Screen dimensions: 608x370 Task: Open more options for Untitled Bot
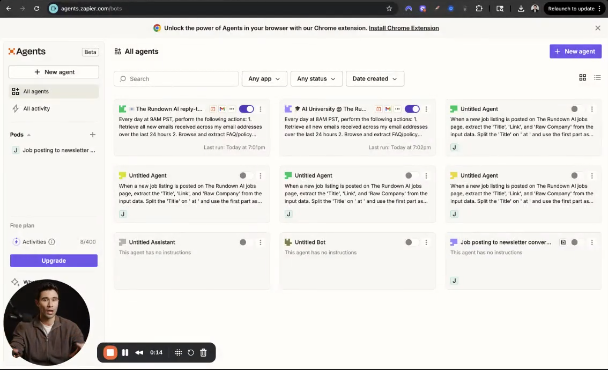point(426,242)
